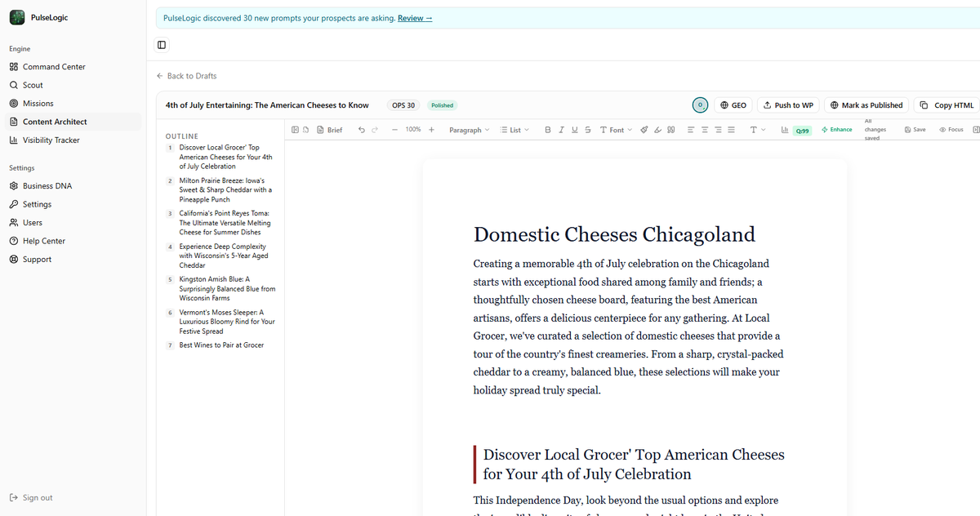Open the GEO panel
This screenshot has height=516, width=980.
pos(733,105)
